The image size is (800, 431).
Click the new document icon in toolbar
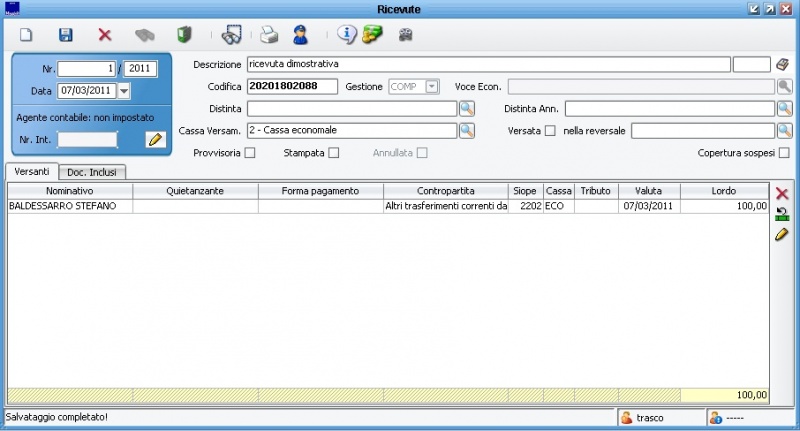27,35
